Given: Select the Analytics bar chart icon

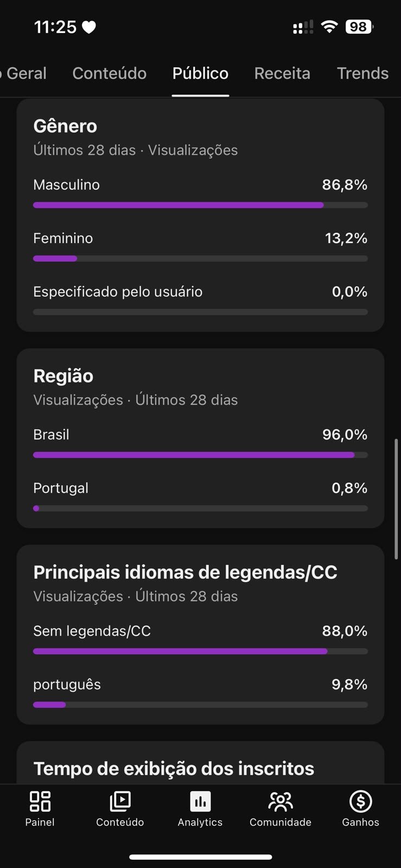Looking at the screenshot, I should tap(200, 801).
